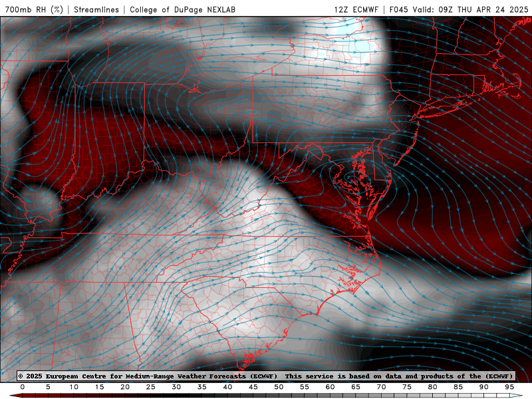Image resolution: width=532 pixels, height=399 pixels.
Task: Select the '35' value on the RH scale
Action: point(202,387)
